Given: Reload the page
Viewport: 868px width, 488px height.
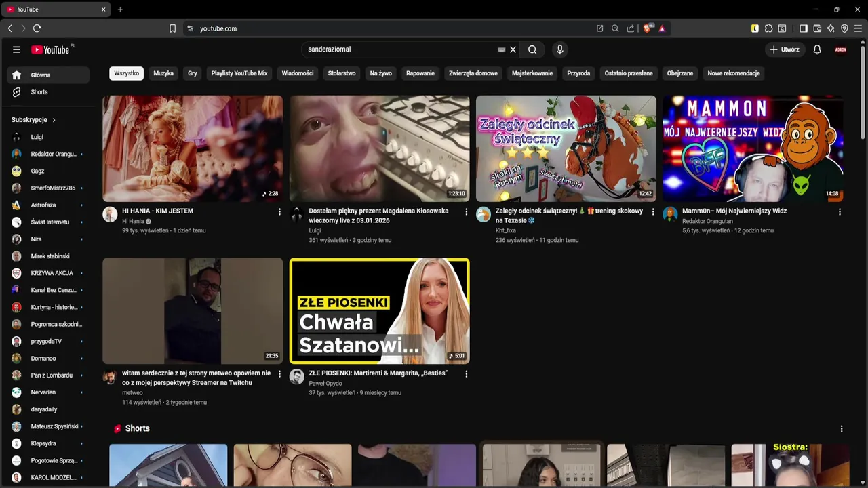Looking at the screenshot, I should coord(37,28).
